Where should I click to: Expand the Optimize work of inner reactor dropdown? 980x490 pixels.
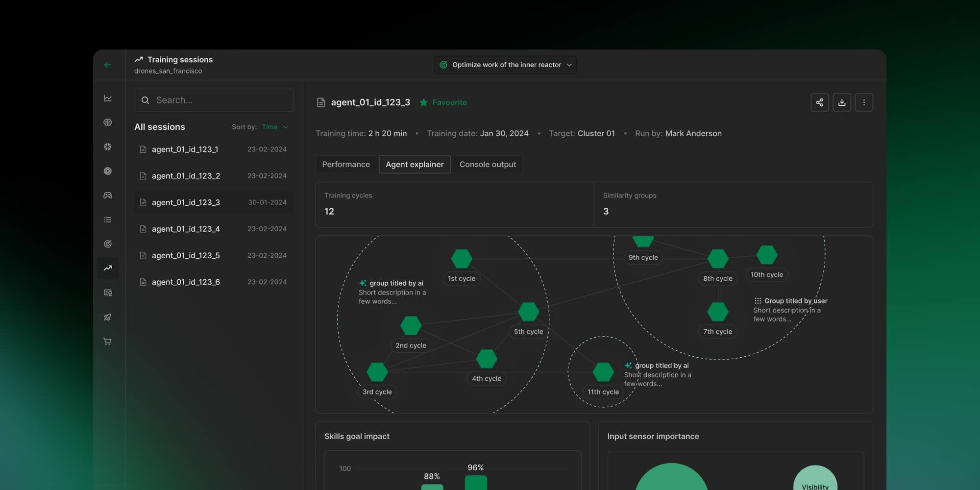[x=506, y=65]
